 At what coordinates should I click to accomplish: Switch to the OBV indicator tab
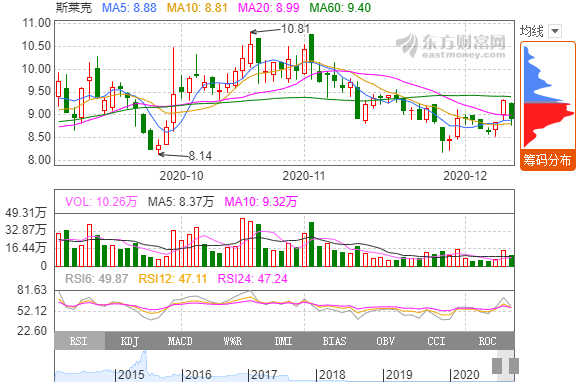pyautogui.click(x=385, y=341)
